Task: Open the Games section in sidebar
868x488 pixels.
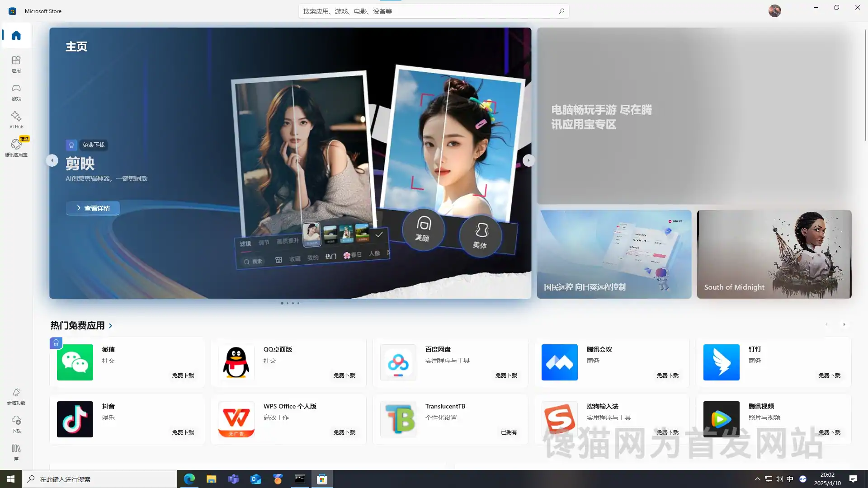Action: click(16, 92)
